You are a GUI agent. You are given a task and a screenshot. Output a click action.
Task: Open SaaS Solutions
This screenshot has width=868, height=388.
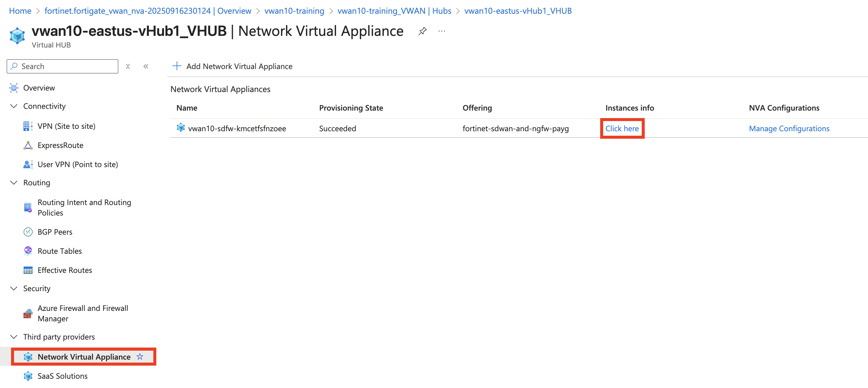pos(62,376)
